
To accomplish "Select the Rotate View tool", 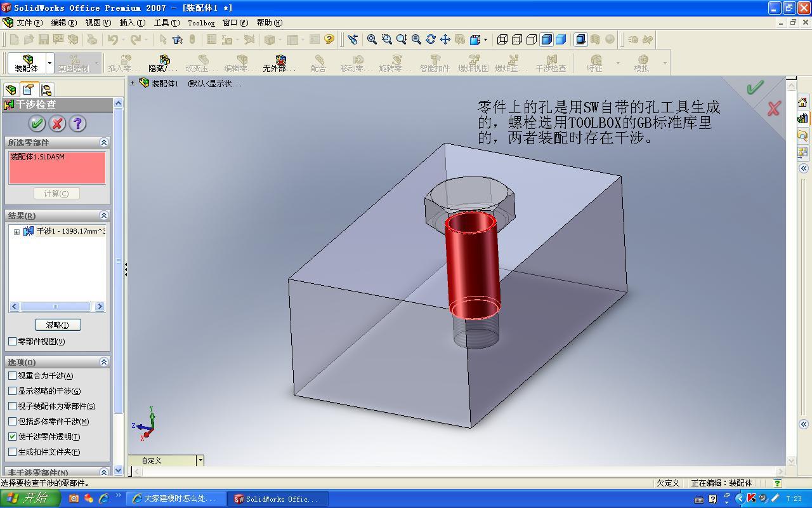I will click(431, 39).
